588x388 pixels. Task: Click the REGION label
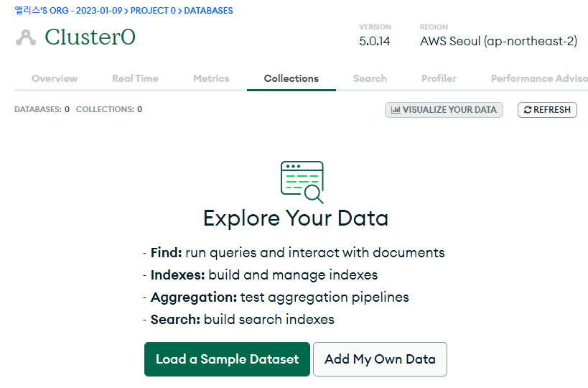pyautogui.click(x=434, y=27)
